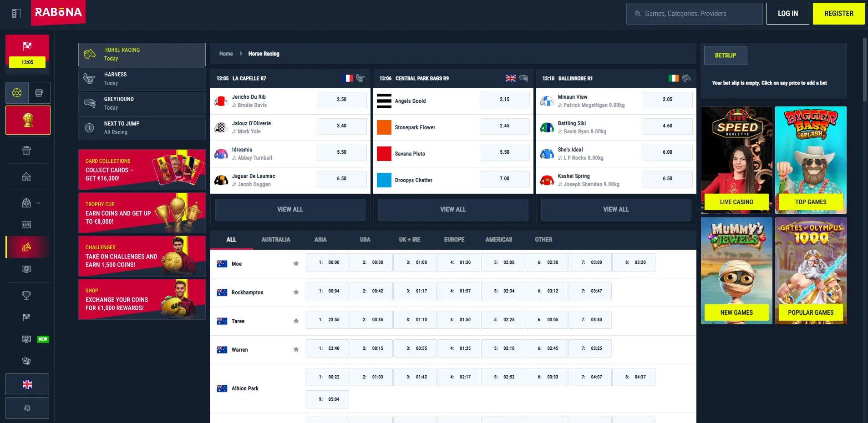The image size is (868, 423).
Task: Bet on Jericho Du Rib at 2.50
Action: coord(342,100)
